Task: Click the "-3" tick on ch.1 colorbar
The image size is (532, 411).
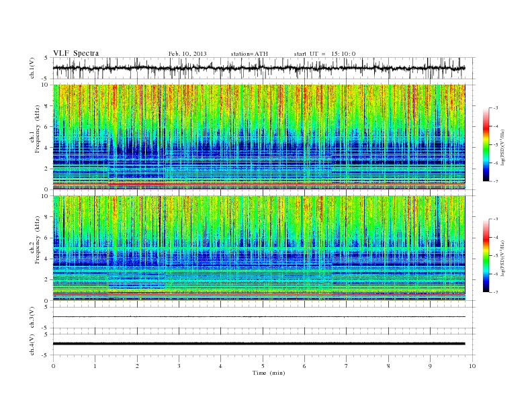Action: click(496, 108)
